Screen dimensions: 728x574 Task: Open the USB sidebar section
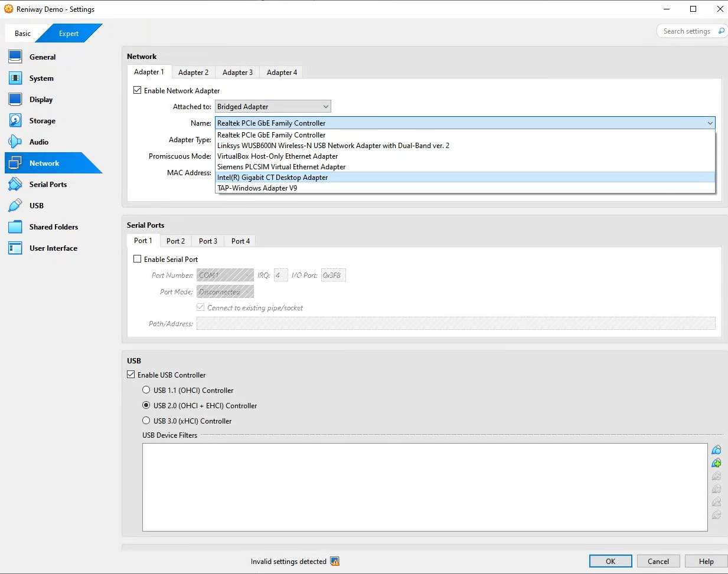click(37, 206)
